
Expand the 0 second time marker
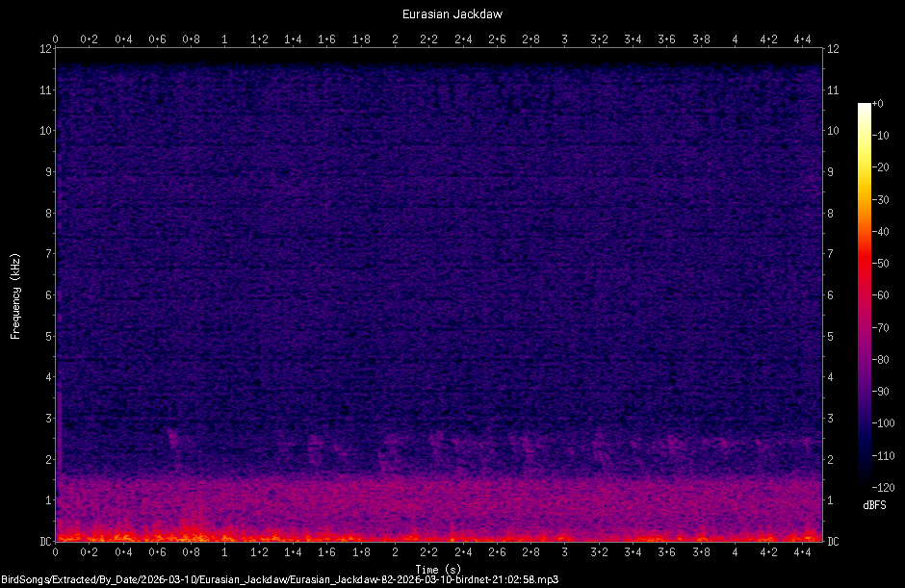[x=57, y=40]
